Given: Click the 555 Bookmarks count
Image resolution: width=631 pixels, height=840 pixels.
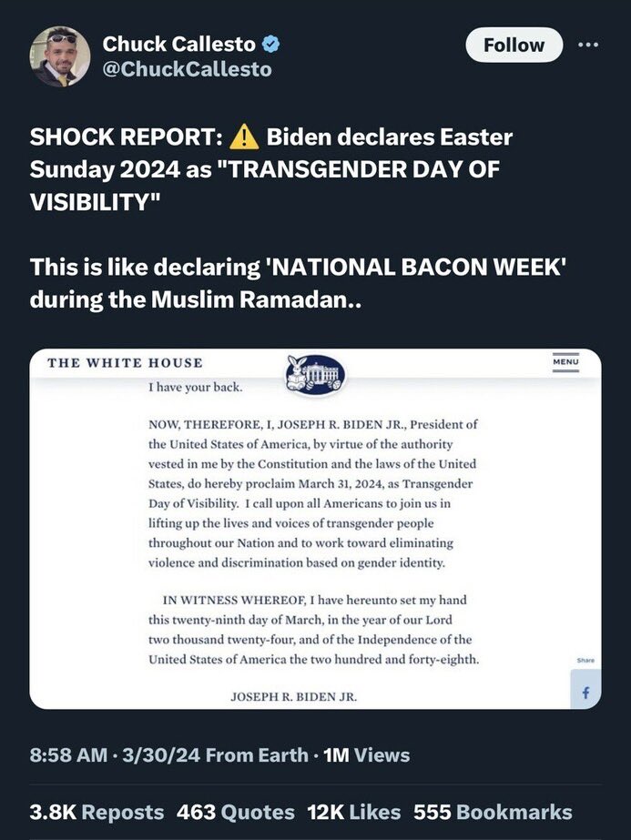Looking at the screenshot, I should tap(493, 812).
